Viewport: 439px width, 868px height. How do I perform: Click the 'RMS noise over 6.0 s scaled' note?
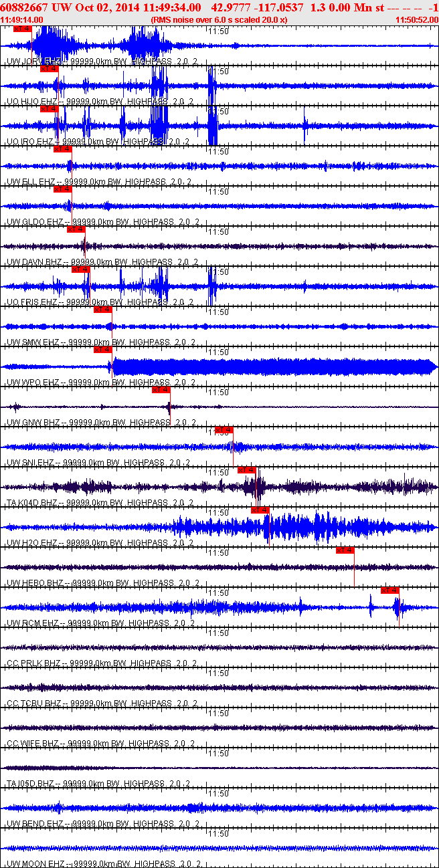pyautogui.click(x=207, y=20)
